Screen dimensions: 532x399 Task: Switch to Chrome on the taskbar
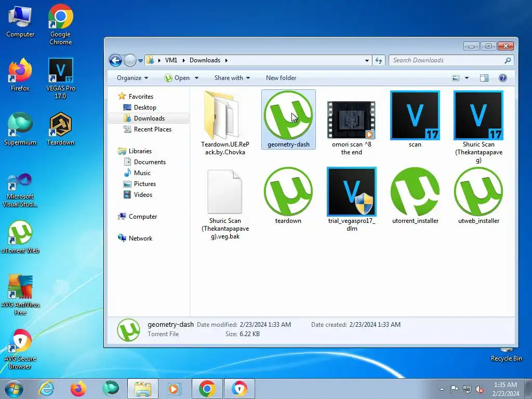(x=207, y=389)
